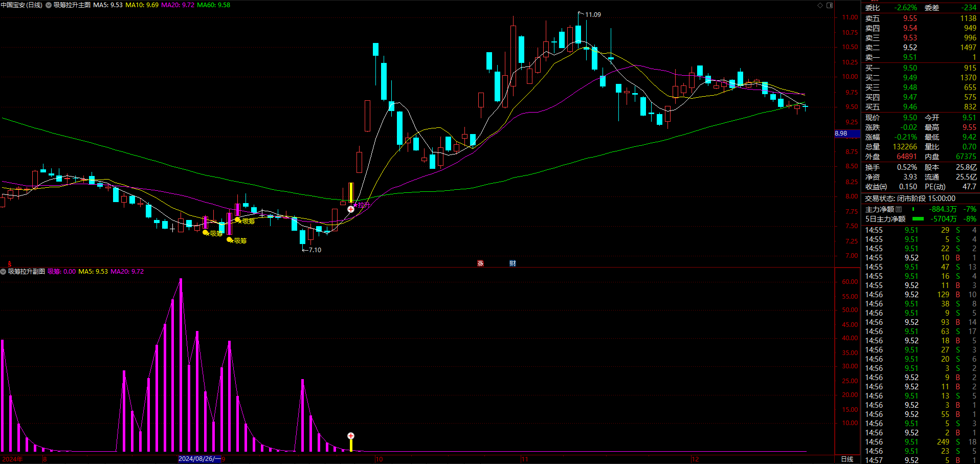Click the MA5: 9.53 main-chart label
The height and width of the screenshot is (464, 980).
[108, 5]
